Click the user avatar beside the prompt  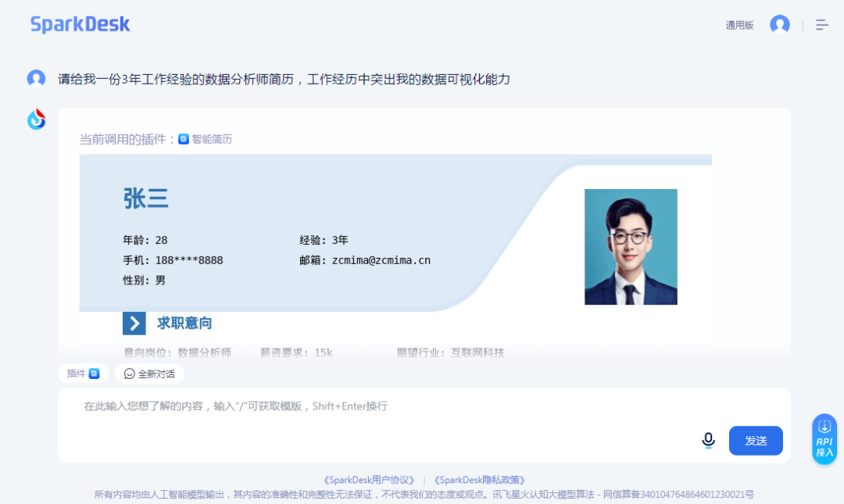point(36,79)
